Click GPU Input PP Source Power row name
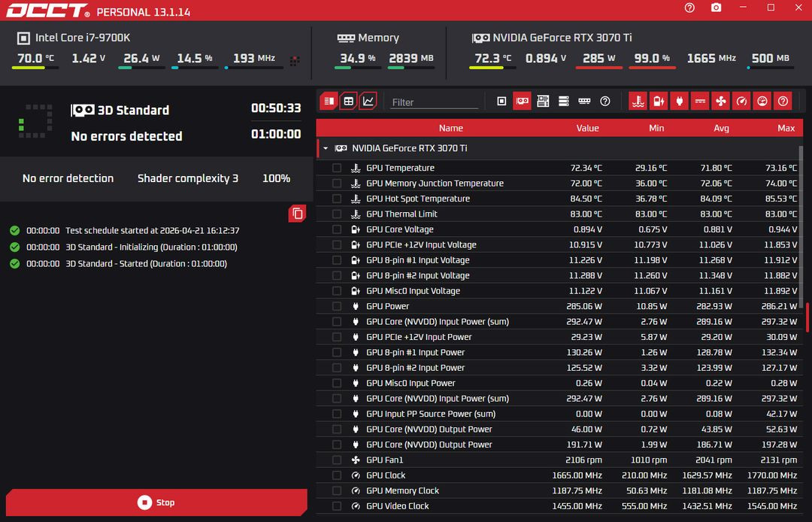Viewport: 812px width, 522px height. click(x=431, y=414)
